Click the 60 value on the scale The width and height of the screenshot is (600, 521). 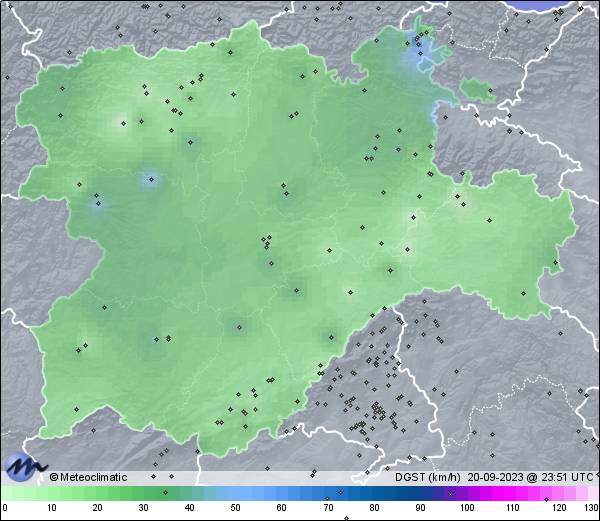click(282, 508)
